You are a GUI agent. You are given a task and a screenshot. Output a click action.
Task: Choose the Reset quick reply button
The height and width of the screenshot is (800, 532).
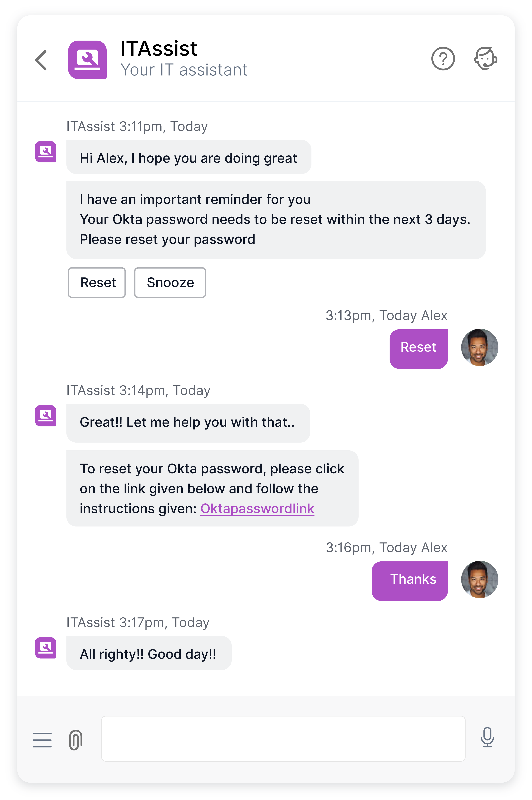[x=97, y=283]
